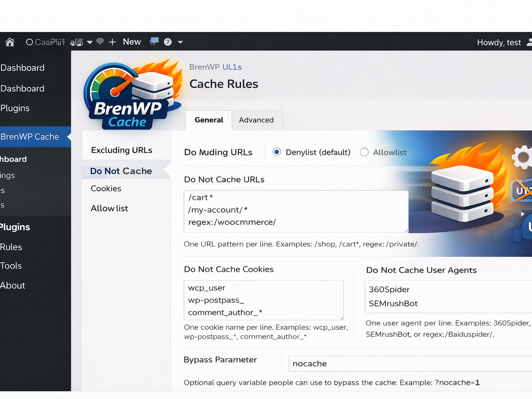Switch to the General tab
The height and width of the screenshot is (399, 532).
(209, 120)
